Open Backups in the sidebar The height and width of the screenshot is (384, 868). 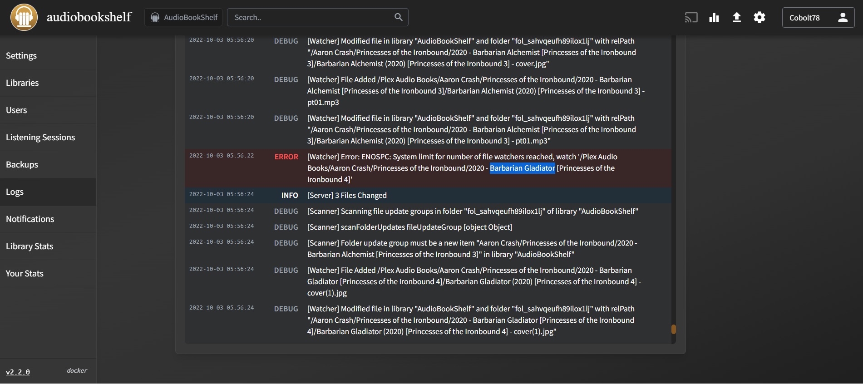pos(48,165)
